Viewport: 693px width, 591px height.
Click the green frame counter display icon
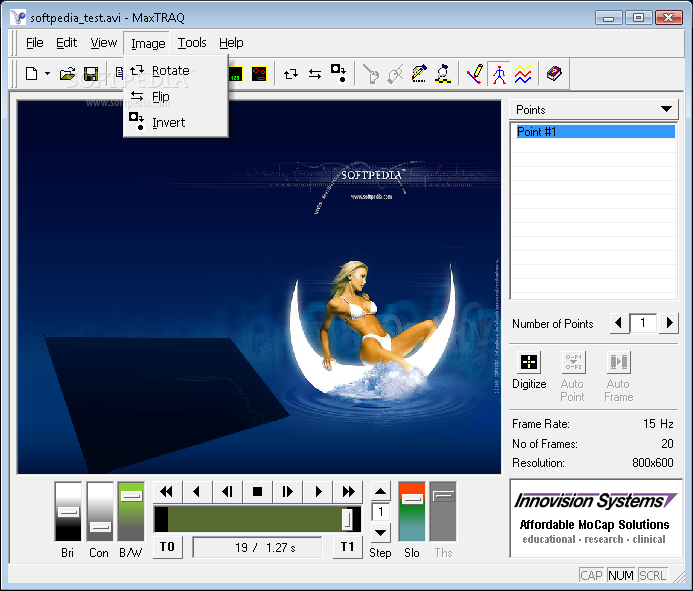236,74
